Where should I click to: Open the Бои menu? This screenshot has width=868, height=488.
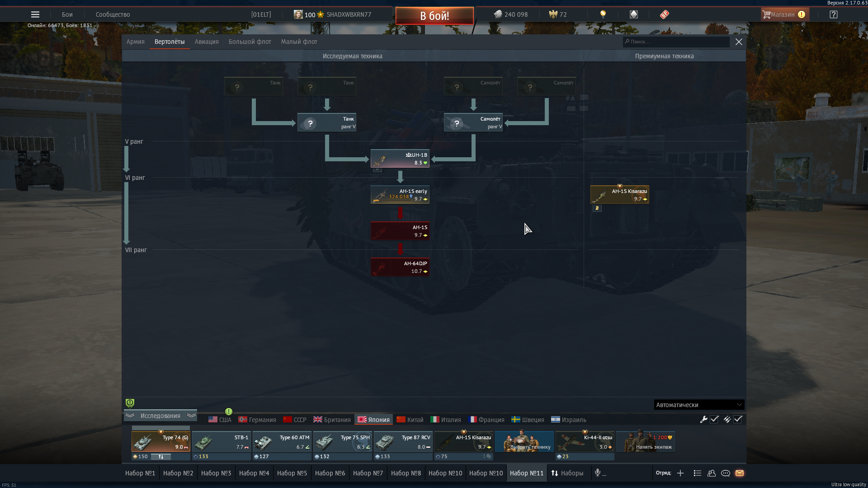[x=67, y=14]
